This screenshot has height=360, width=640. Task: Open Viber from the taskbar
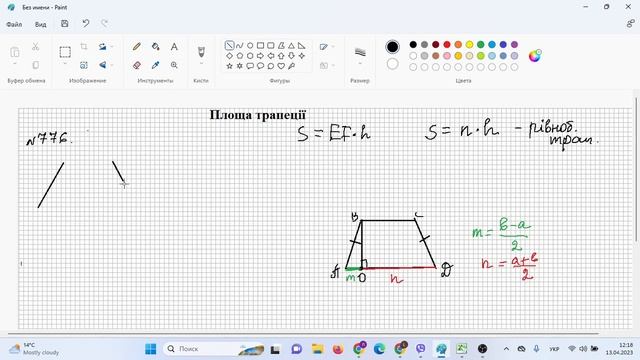coord(420,349)
